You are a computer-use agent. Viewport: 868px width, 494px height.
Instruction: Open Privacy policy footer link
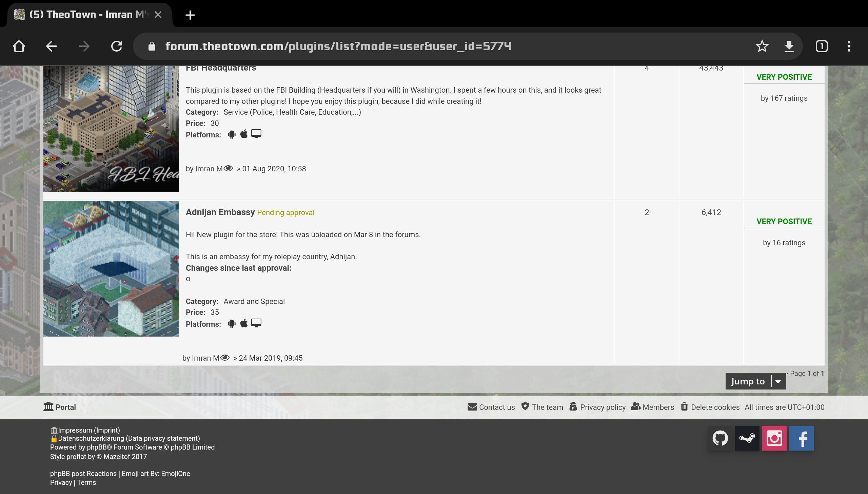(597, 407)
